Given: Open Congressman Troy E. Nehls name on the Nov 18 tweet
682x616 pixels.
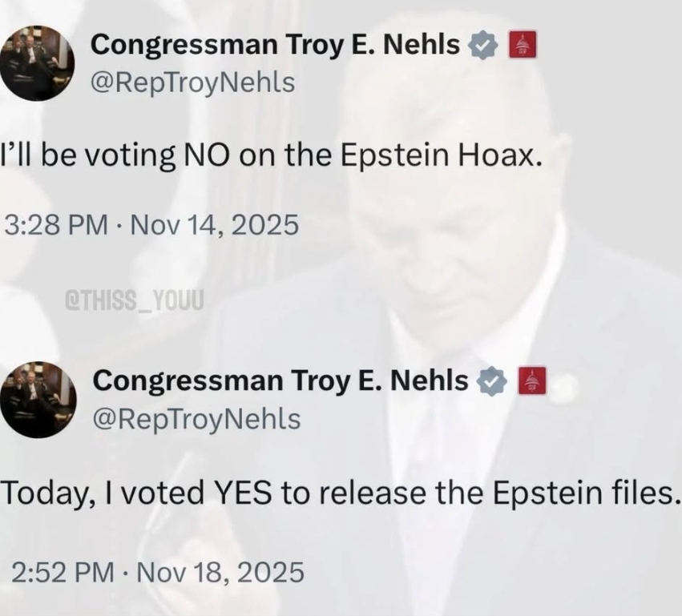Looking at the screenshot, I should [280, 381].
